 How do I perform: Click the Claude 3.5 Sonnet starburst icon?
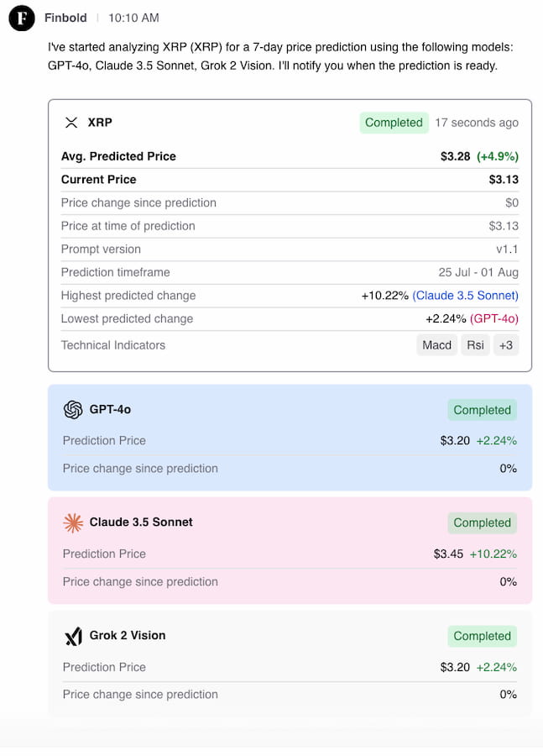73,522
